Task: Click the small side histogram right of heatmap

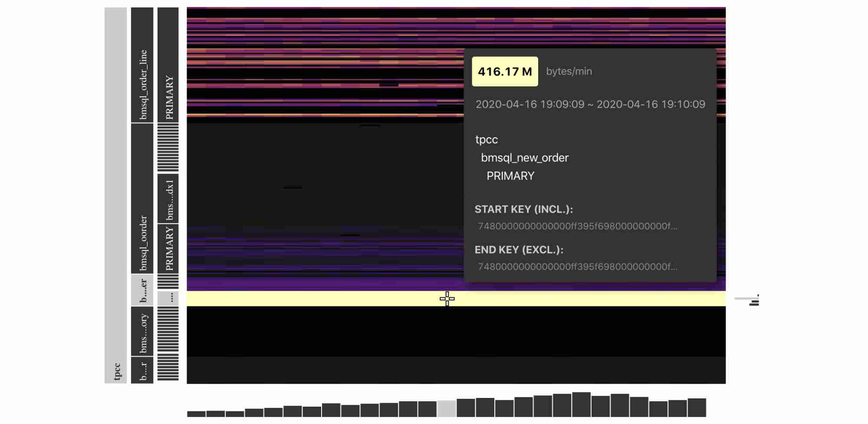Action: coord(747,300)
